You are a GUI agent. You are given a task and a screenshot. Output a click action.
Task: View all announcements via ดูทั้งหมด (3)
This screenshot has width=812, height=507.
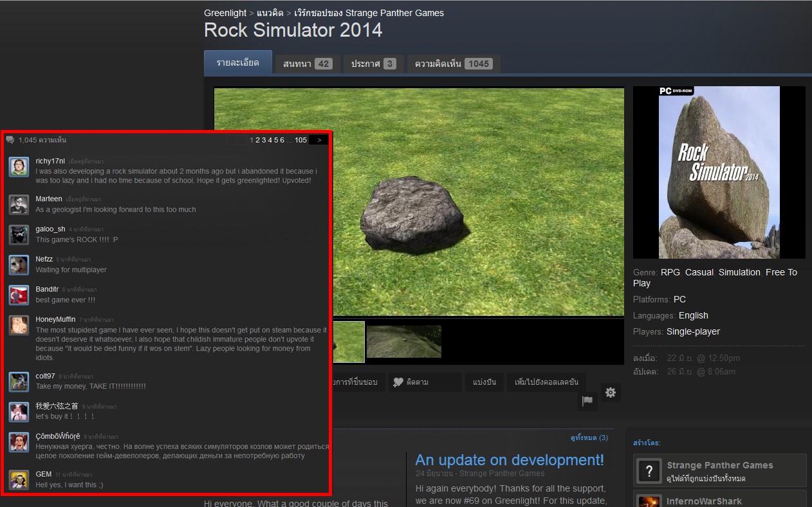[589, 438]
